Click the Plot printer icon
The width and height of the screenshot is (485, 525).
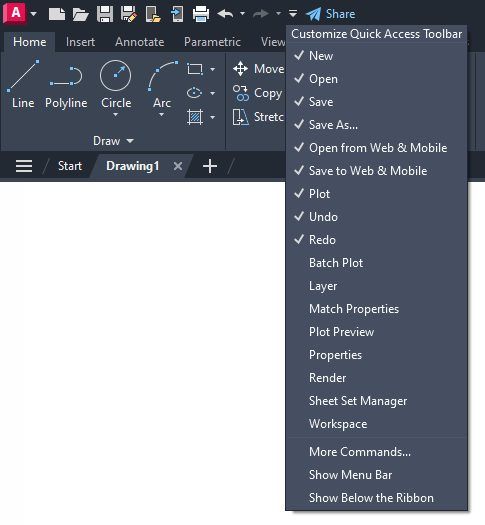tap(201, 14)
